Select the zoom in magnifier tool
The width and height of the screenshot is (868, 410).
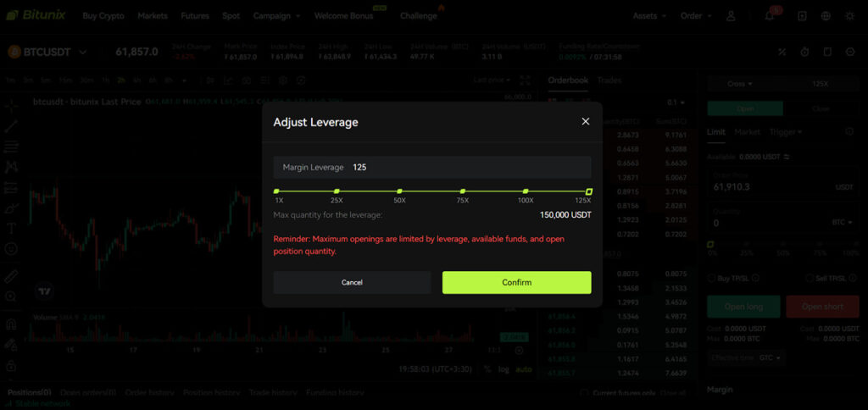coord(12,296)
